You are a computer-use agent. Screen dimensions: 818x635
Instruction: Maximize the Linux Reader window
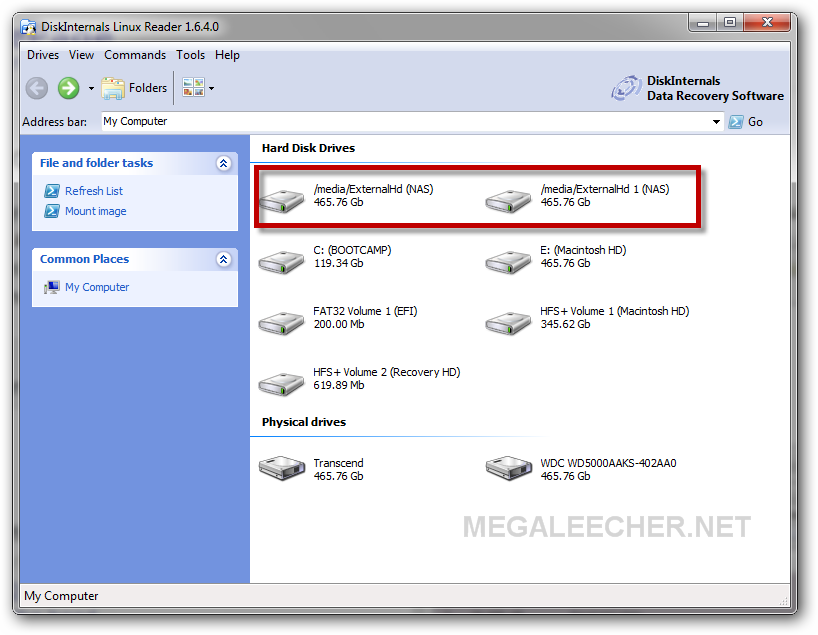[730, 23]
